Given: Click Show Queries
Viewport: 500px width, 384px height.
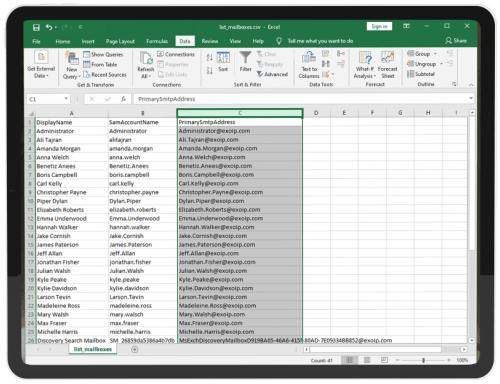Looking at the screenshot, I should click(x=103, y=54).
